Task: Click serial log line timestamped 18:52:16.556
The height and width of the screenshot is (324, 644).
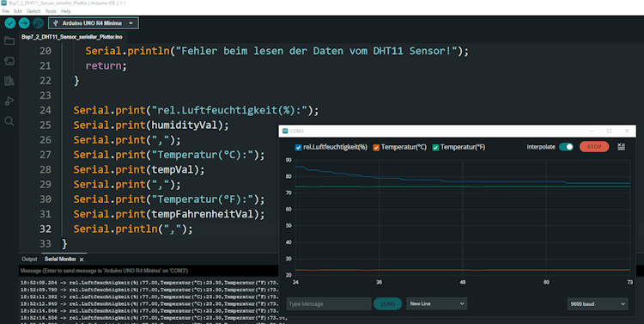Action: tap(154, 318)
